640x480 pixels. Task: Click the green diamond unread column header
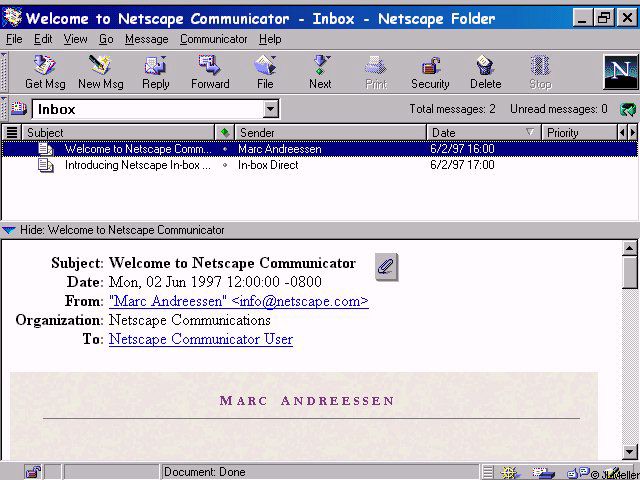point(224,132)
